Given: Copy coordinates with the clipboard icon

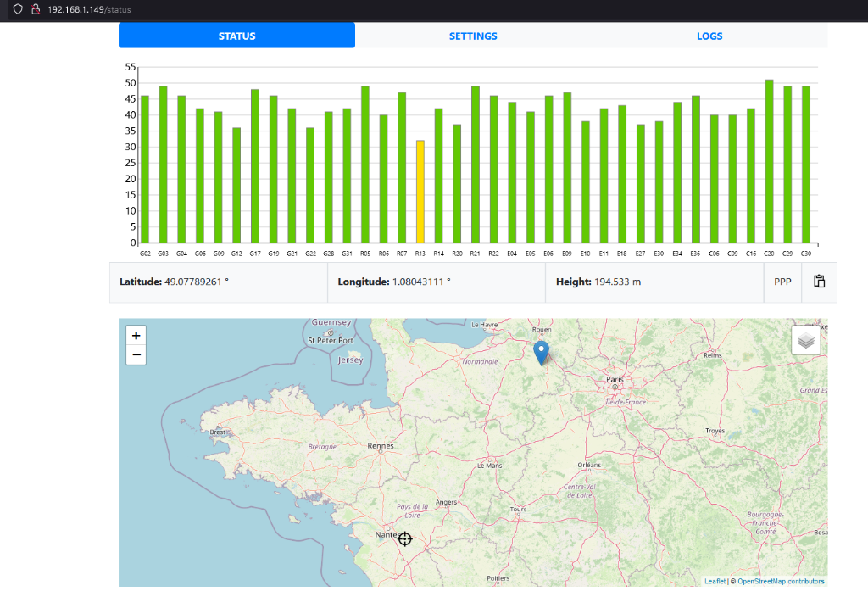Looking at the screenshot, I should pos(820,282).
